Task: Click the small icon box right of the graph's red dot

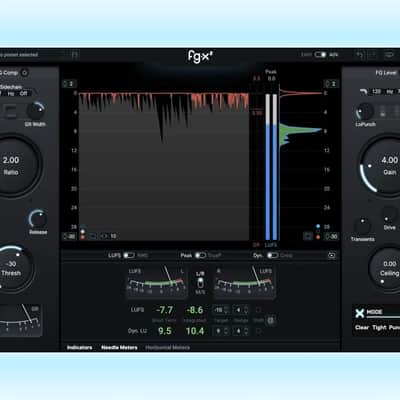Action: [x=92, y=236]
